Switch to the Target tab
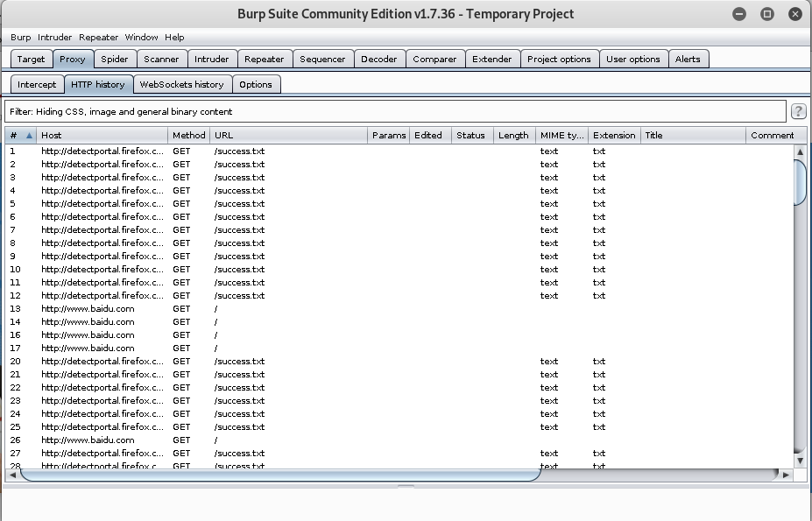 pyautogui.click(x=31, y=59)
